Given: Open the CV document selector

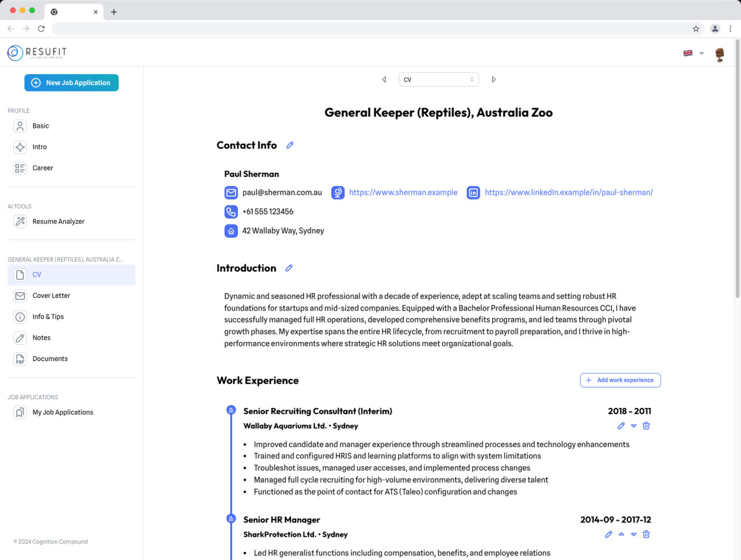Looking at the screenshot, I should click(x=438, y=79).
